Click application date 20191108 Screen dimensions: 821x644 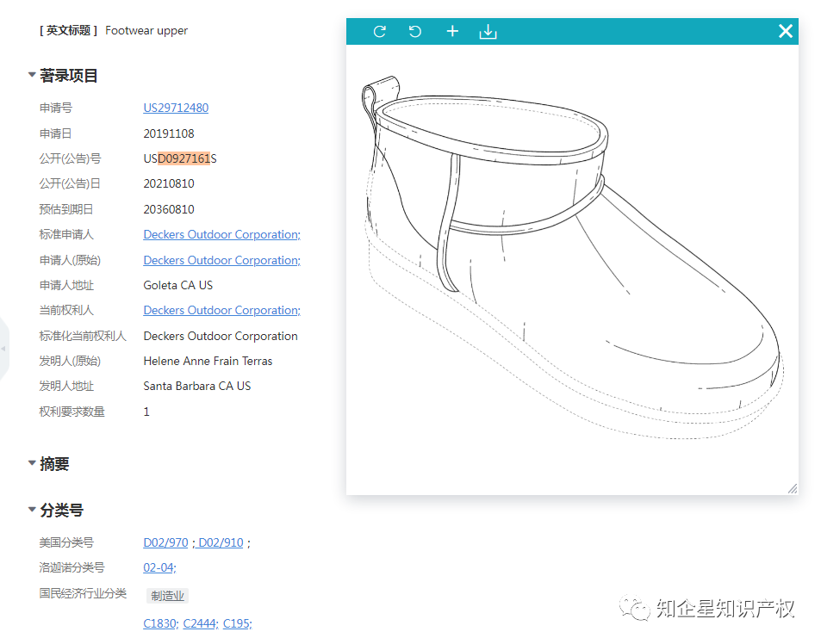(x=169, y=133)
